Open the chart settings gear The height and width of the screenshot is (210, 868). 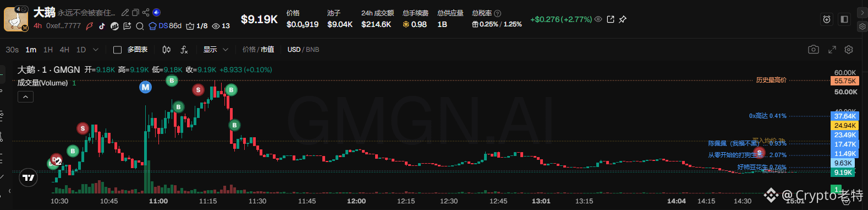849,50
